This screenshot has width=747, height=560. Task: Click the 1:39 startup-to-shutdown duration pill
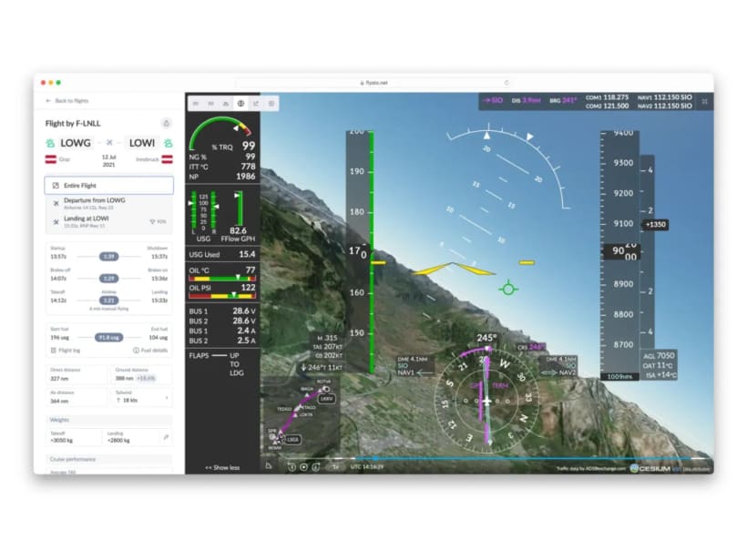coord(108,257)
